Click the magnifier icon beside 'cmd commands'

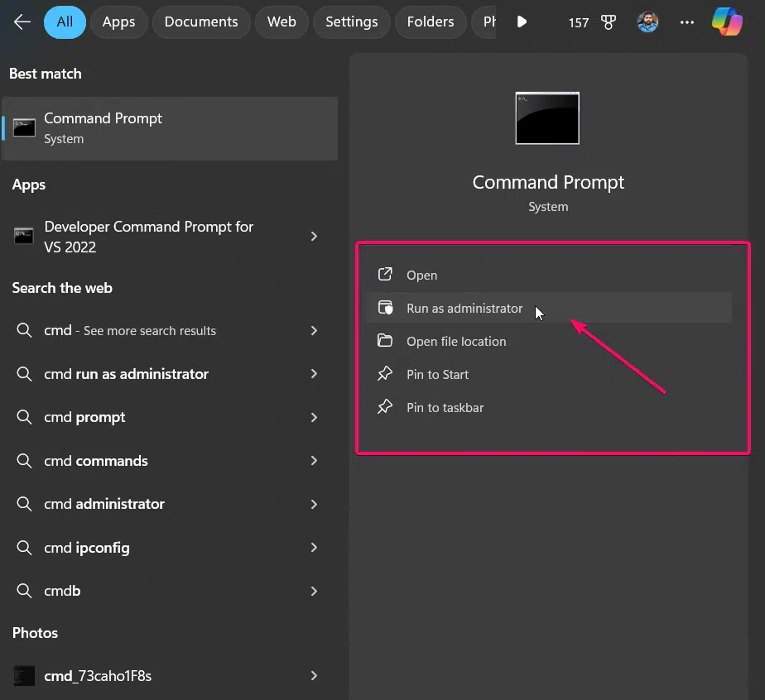[x=24, y=461]
